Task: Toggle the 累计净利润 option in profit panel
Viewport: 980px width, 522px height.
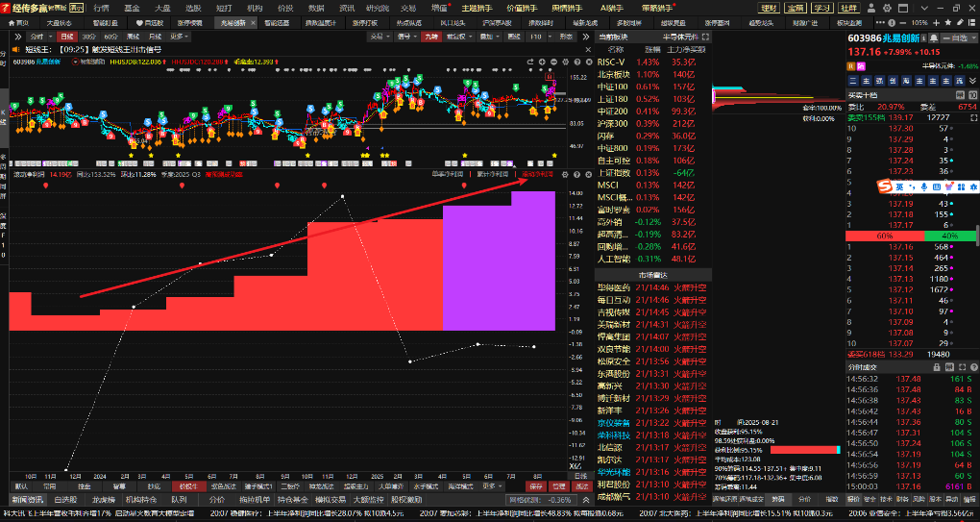Action: pos(493,174)
